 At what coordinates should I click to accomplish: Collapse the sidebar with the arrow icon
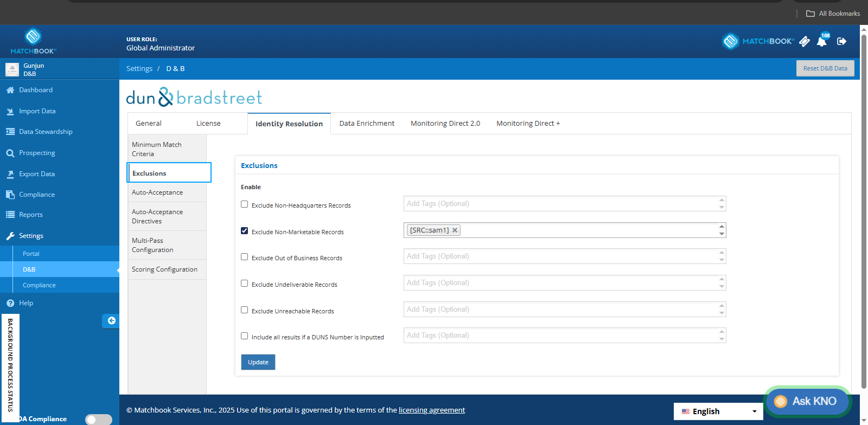111,321
